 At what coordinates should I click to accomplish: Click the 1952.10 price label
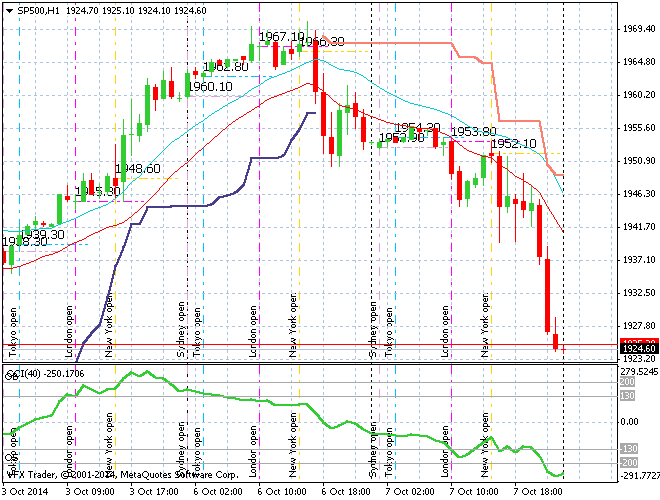513,144
